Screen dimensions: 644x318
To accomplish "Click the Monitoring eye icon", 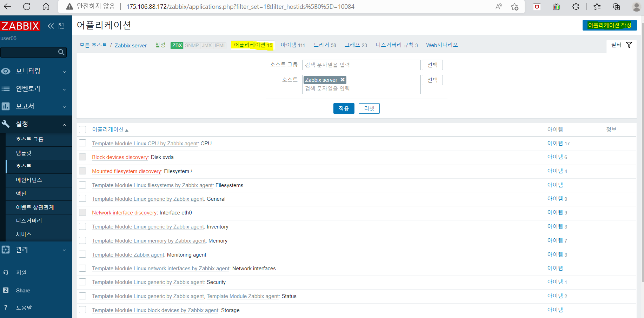I will click(6, 71).
